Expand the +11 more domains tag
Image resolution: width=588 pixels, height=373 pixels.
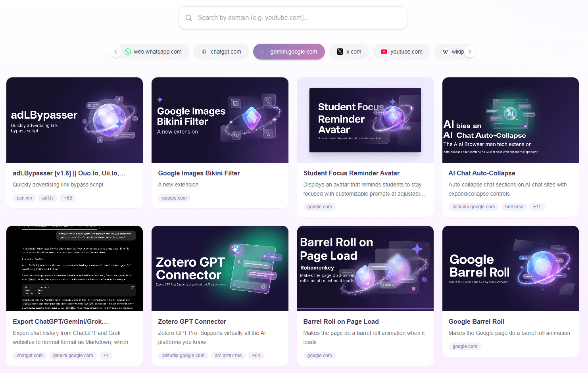(x=537, y=207)
